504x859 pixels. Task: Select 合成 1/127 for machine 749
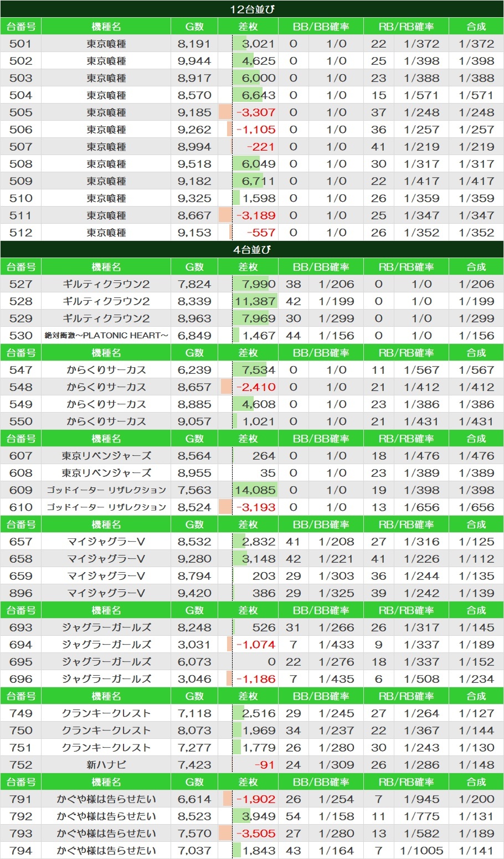point(476,713)
